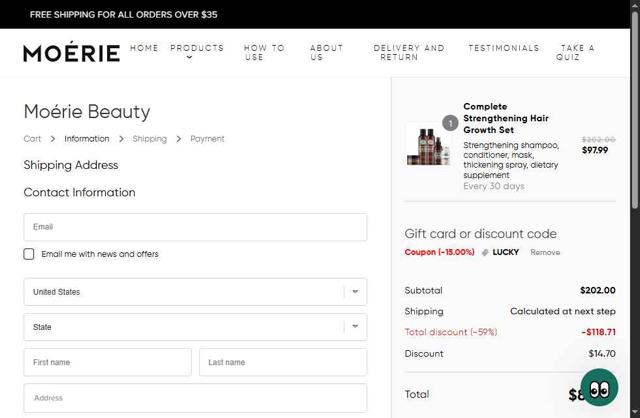
Task: Open the Products menu item
Action: (197, 48)
